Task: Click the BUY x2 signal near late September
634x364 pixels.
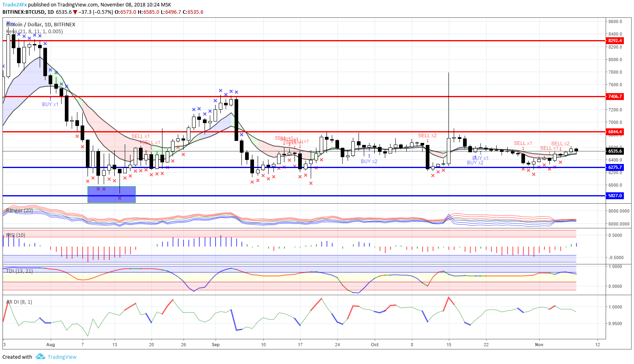Action: pyautogui.click(x=369, y=161)
